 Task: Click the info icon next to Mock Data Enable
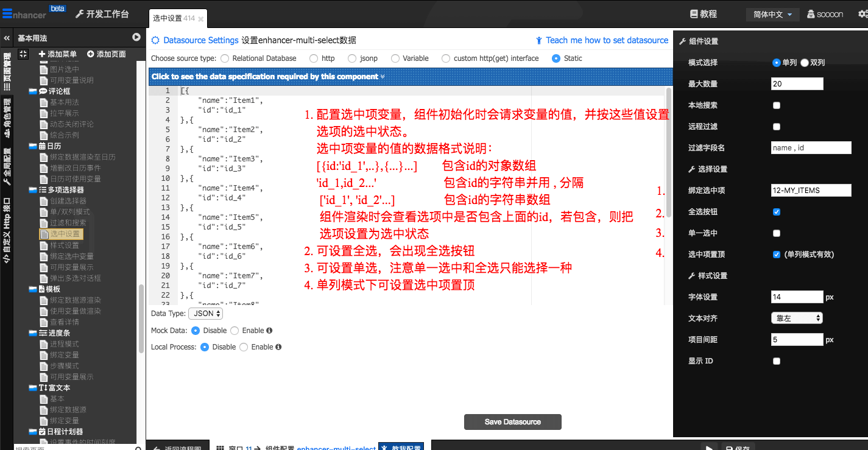coord(269,331)
